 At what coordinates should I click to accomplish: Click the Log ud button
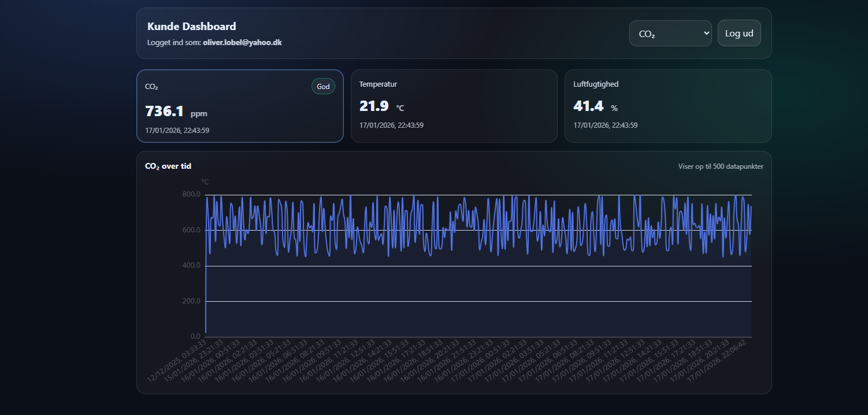click(739, 34)
